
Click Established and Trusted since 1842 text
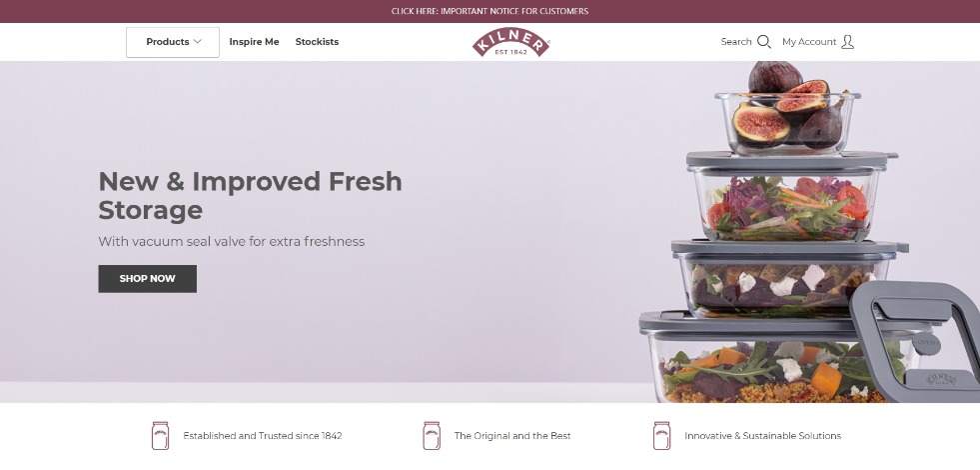(x=263, y=436)
